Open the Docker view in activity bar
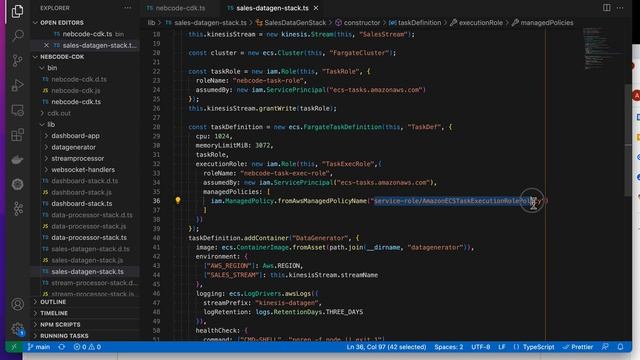This screenshot has height=360, width=640. (18, 160)
